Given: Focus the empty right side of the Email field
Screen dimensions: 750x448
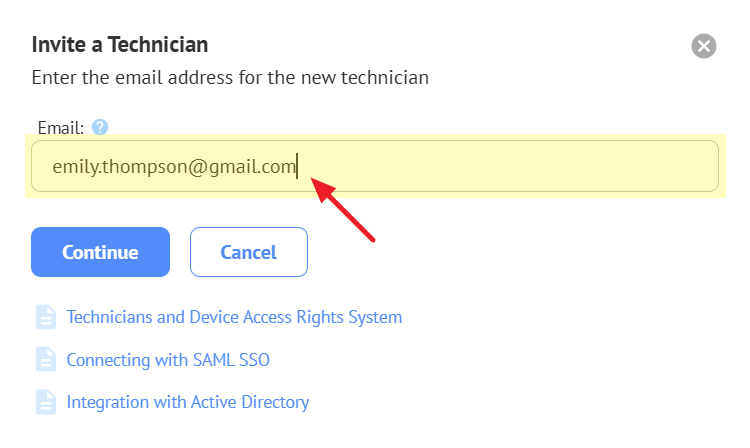Looking at the screenshot, I should click(560, 166).
